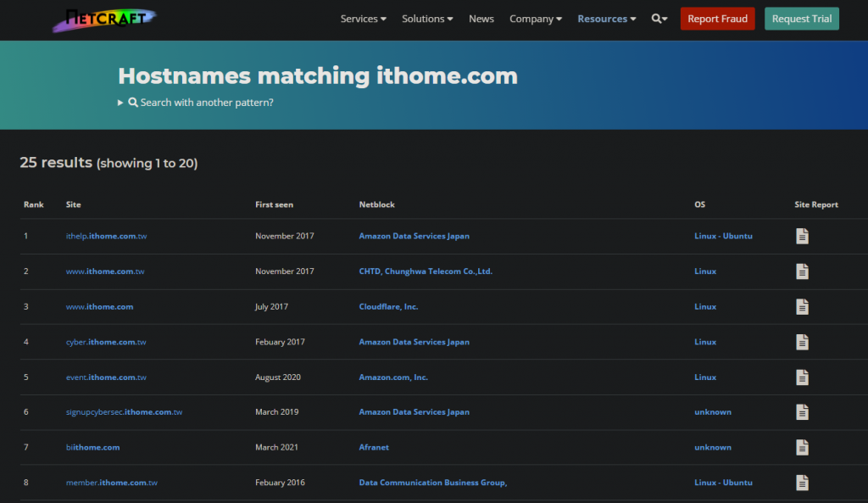Click unknown OS link for biithome.com row
Viewport: 868px width, 503px height.
(713, 448)
